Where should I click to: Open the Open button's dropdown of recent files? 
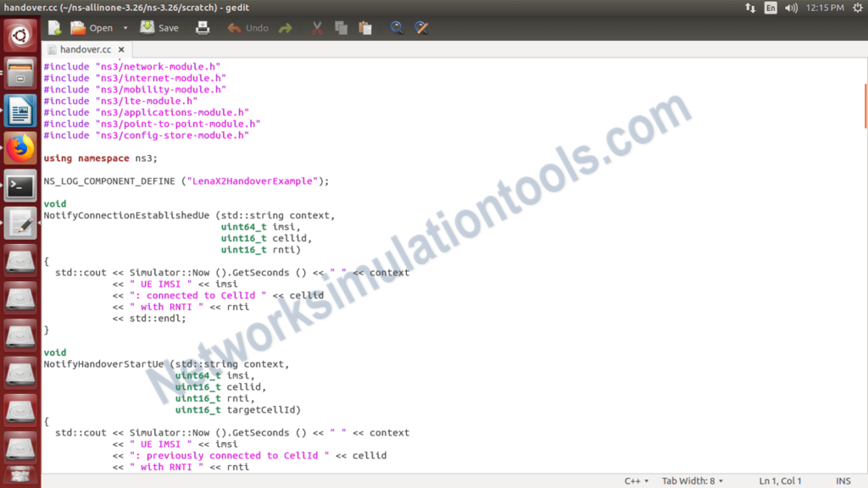pos(124,27)
